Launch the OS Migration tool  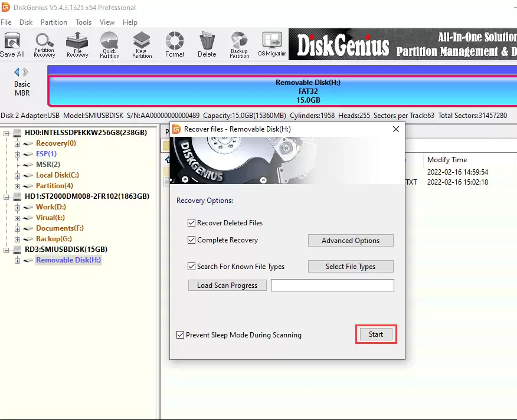point(272,44)
